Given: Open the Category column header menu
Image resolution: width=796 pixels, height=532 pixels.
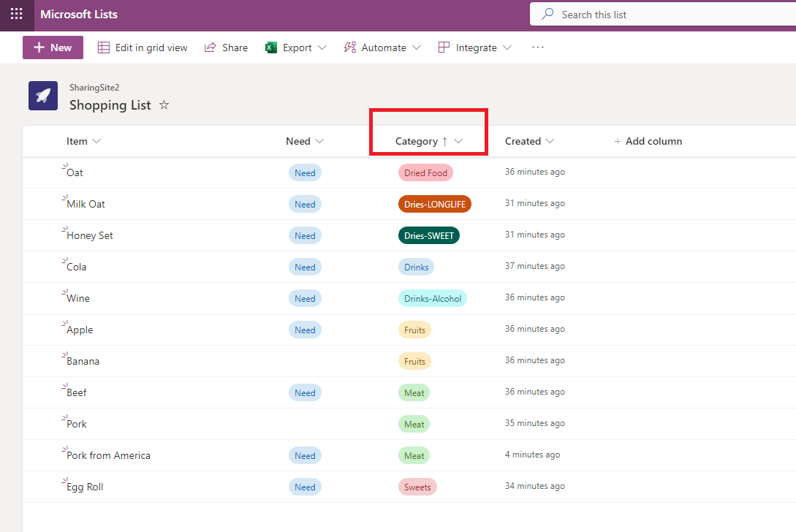Looking at the screenshot, I should [x=429, y=141].
